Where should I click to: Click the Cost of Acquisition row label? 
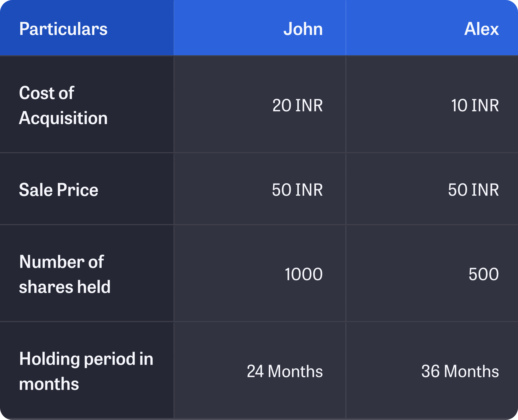pyautogui.click(x=63, y=105)
